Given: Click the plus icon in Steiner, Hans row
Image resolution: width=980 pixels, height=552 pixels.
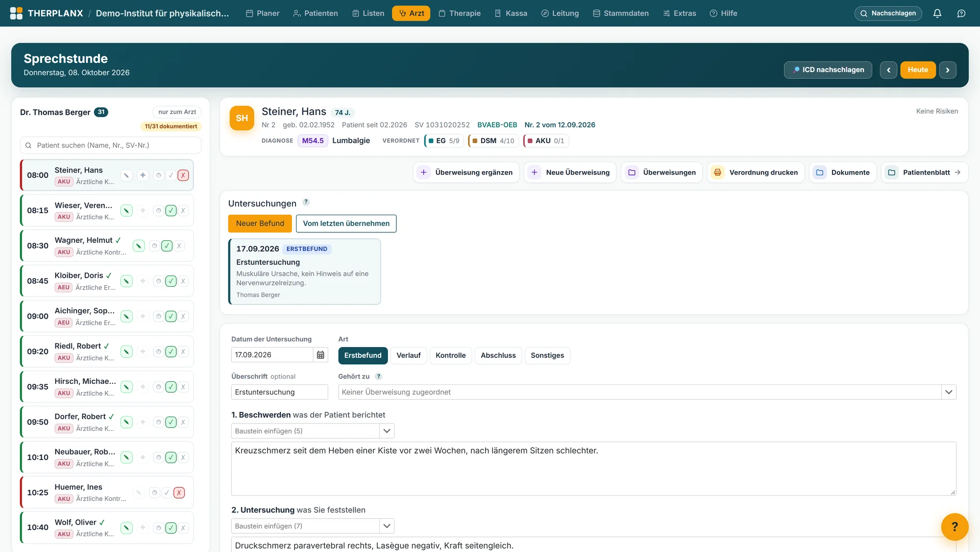Looking at the screenshot, I should pos(143,175).
